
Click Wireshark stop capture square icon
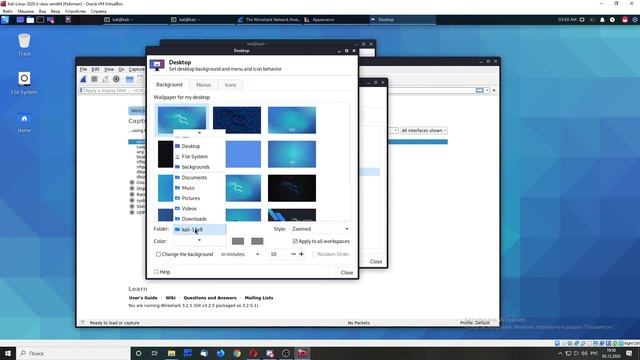94,79
